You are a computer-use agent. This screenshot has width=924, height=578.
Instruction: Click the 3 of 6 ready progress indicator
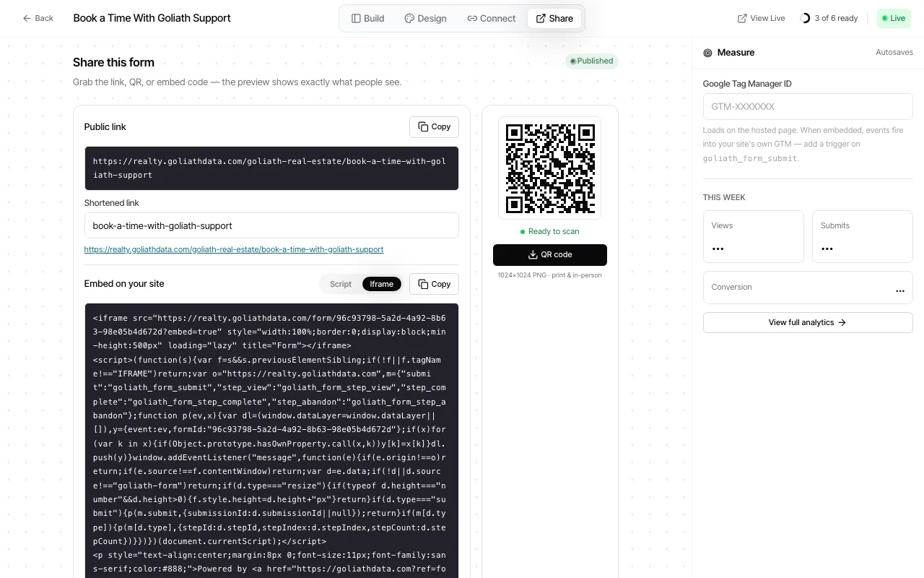829,18
